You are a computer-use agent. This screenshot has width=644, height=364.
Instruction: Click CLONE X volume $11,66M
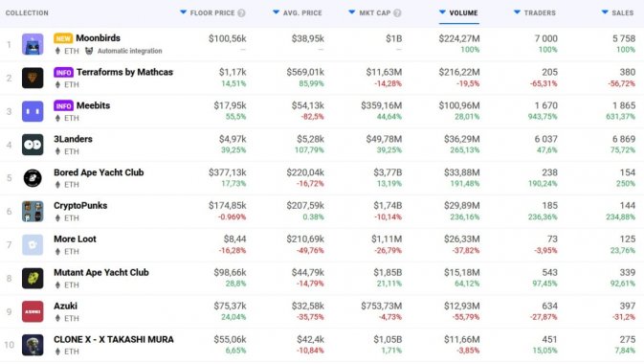[x=461, y=339]
